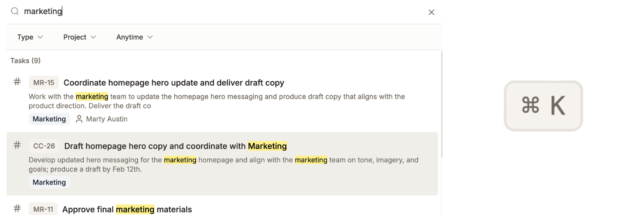The width and height of the screenshot is (644, 215).
Task: Click the person icon next to Marty Austin
Action: [x=79, y=119]
